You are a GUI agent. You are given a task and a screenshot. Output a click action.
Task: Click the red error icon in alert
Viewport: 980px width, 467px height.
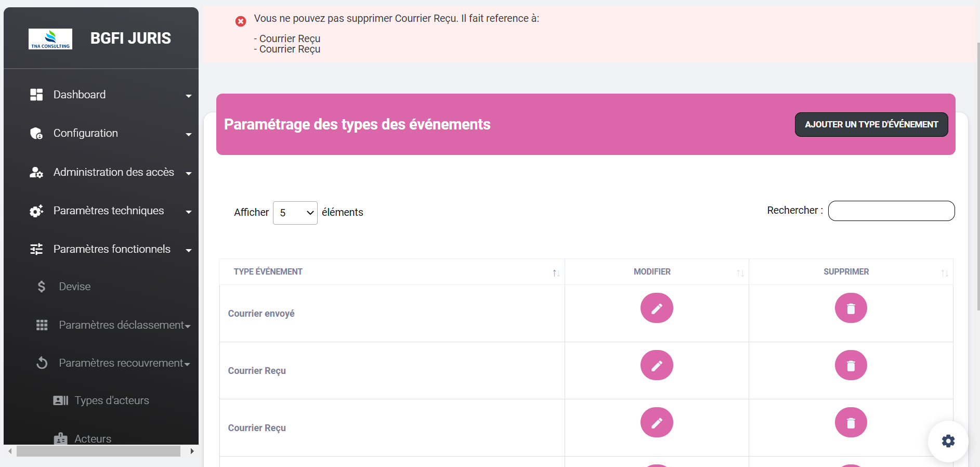pyautogui.click(x=241, y=21)
